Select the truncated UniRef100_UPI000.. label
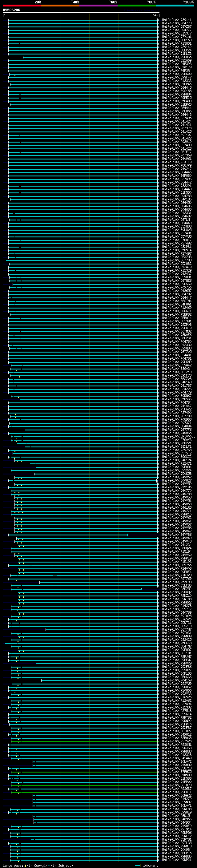The image size is (197, 868). [x=179, y=436]
